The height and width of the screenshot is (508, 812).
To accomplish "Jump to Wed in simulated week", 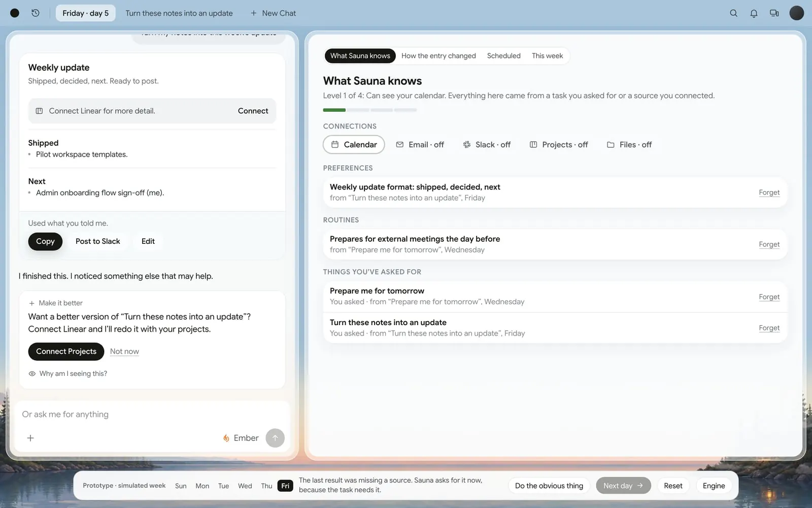I will click(x=245, y=486).
